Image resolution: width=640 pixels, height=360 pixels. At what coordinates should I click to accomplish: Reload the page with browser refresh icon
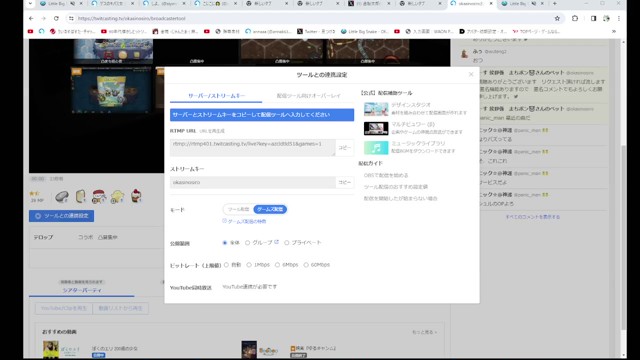pyautogui.click(x=56, y=18)
